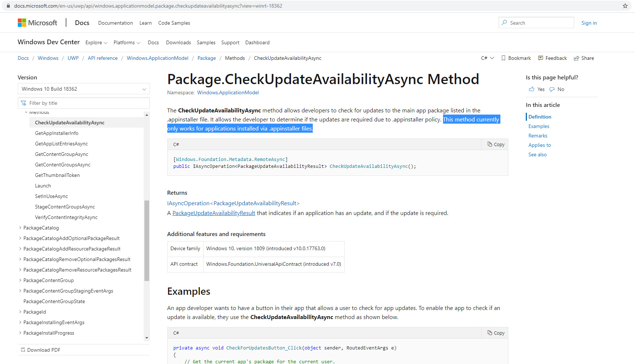Jump to Applies to section
The height and width of the screenshot is (364, 635).
click(x=540, y=145)
